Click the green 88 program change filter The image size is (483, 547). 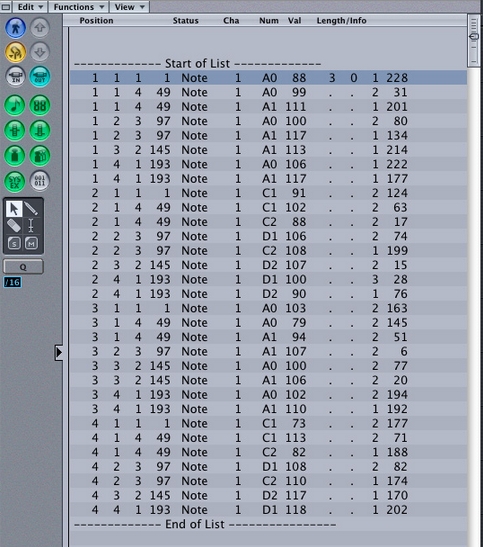click(x=40, y=105)
